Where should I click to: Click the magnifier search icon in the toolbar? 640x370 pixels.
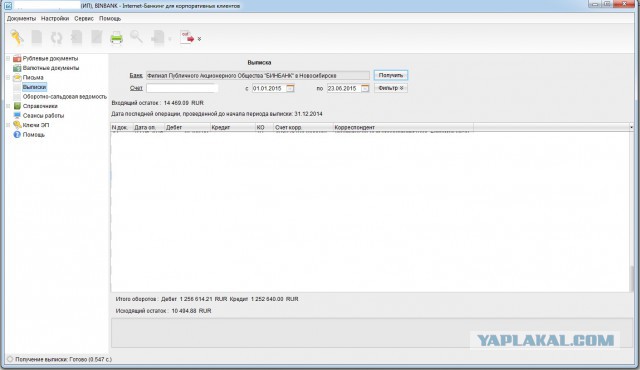click(x=136, y=37)
